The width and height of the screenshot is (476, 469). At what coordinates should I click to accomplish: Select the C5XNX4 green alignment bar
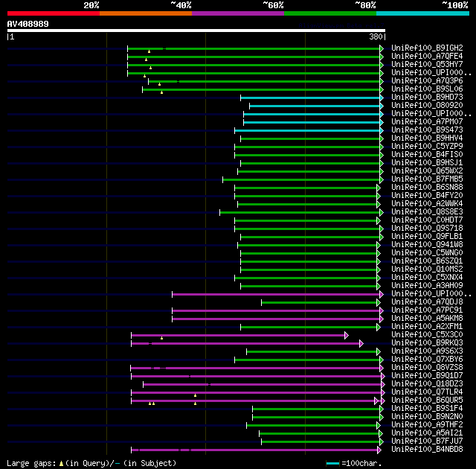point(306,278)
